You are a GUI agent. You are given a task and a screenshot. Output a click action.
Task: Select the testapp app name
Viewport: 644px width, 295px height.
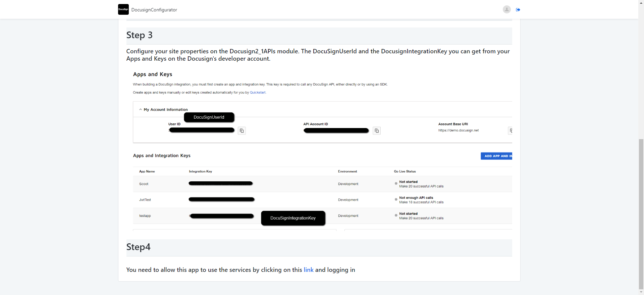coord(145,216)
